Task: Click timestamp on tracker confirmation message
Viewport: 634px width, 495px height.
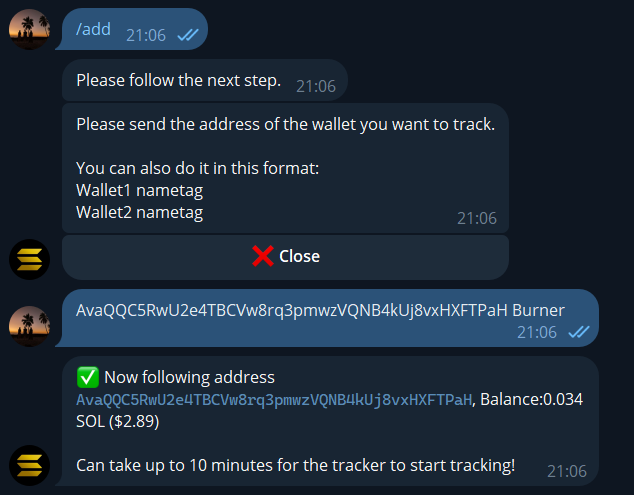Action: point(567,471)
